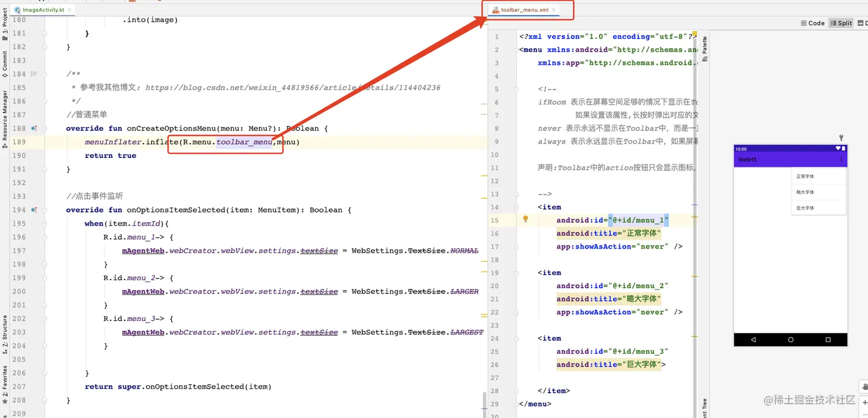Image resolution: width=868 pixels, height=418 pixels.
Task: Click line number 15 in the XML gutter
Action: coord(495,220)
